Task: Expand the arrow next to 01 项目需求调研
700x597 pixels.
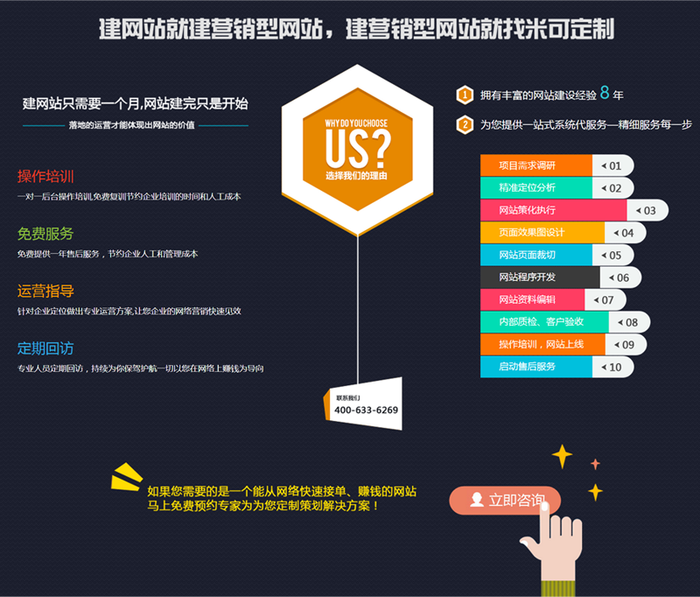Action: (x=607, y=165)
